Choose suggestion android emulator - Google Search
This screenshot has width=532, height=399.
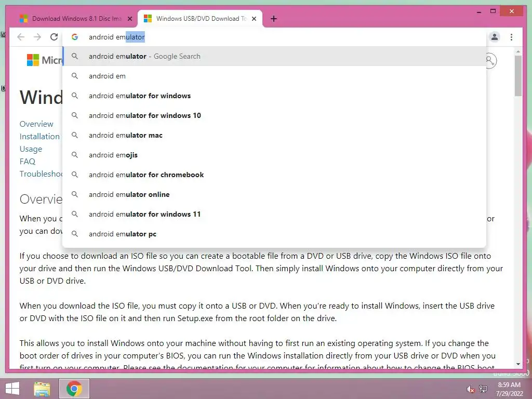(x=274, y=56)
